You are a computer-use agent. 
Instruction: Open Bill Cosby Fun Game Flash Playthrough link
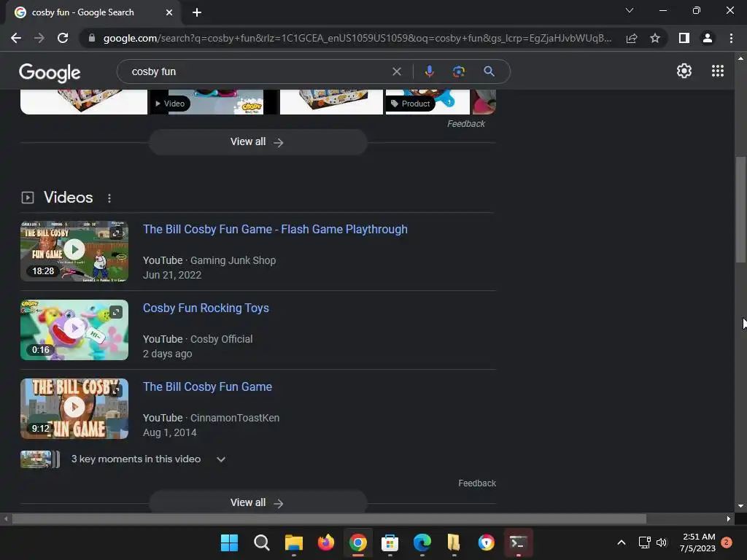coord(275,230)
